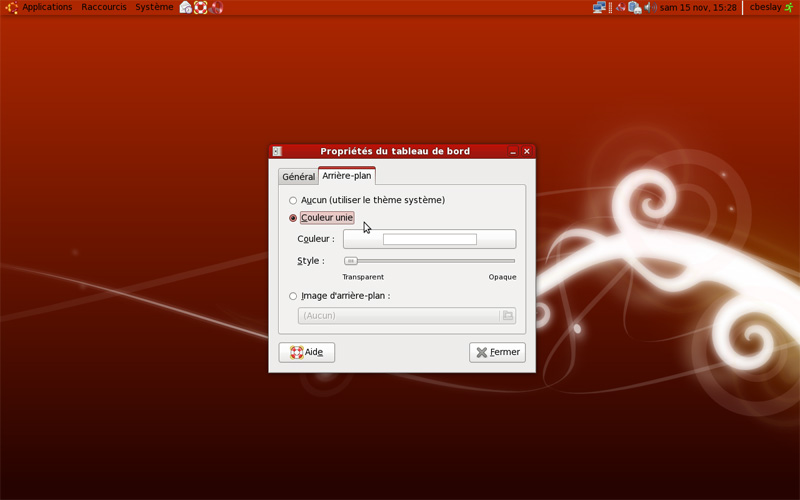
Task: Click the red tray icon beside the network monitors
Action: coord(621,7)
